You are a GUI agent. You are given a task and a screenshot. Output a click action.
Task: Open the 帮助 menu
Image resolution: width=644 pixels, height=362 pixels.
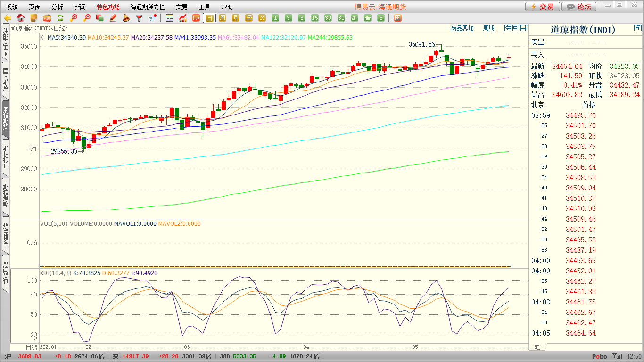227,7
